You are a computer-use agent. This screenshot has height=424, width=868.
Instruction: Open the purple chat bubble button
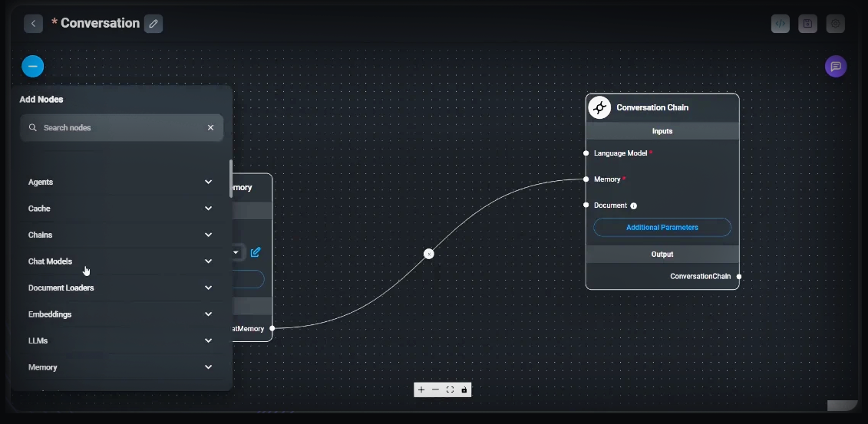[836, 67]
